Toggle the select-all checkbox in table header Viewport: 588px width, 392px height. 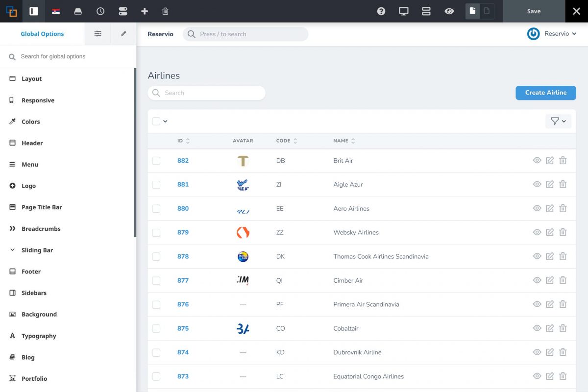(x=156, y=122)
